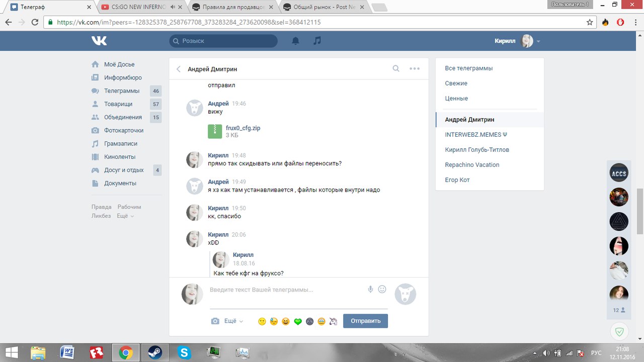
Task: Open the music note icon in header
Action: [x=317, y=41]
